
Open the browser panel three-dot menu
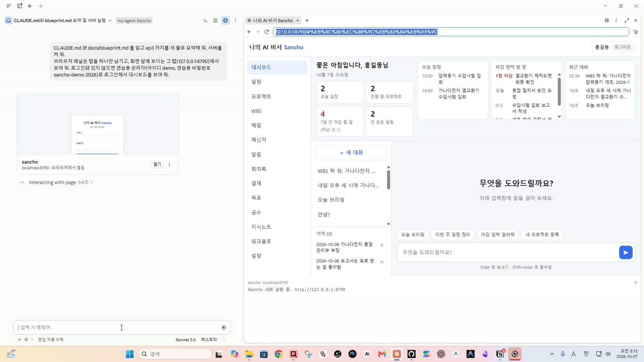click(x=616, y=21)
